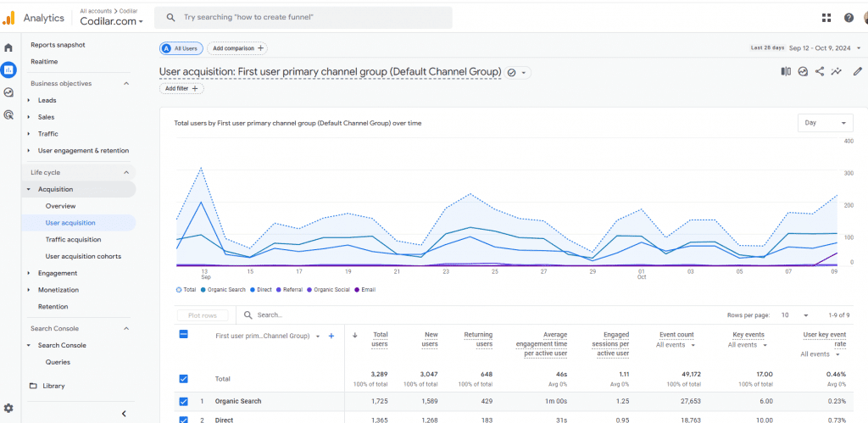Open Admin settings gear icon
This screenshot has width=868, height=423.
8,408
